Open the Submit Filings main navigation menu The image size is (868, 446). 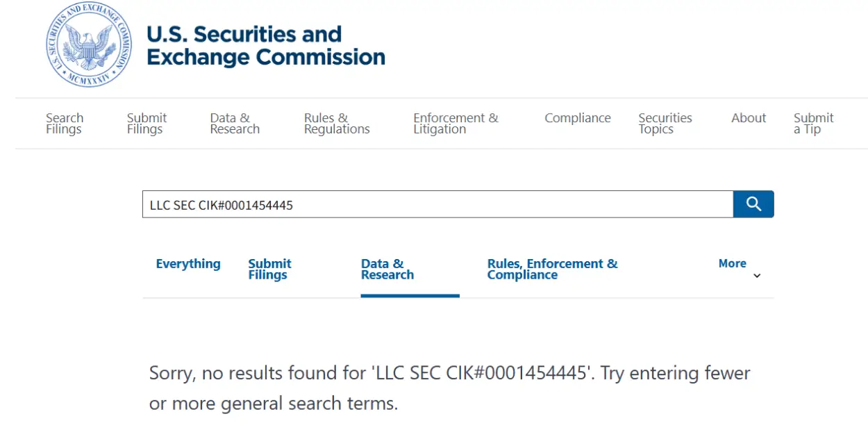147,124
